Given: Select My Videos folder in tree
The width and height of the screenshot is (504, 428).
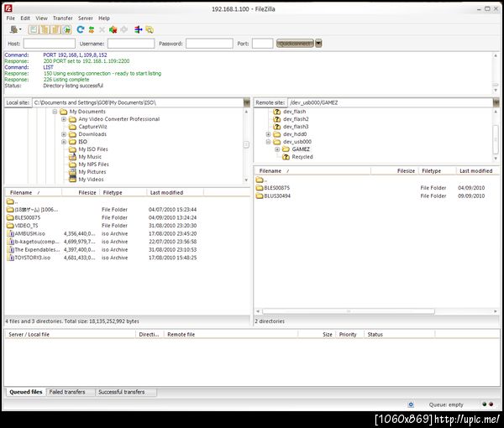Looking at the screenshot, I should click(x=91, y=180).
